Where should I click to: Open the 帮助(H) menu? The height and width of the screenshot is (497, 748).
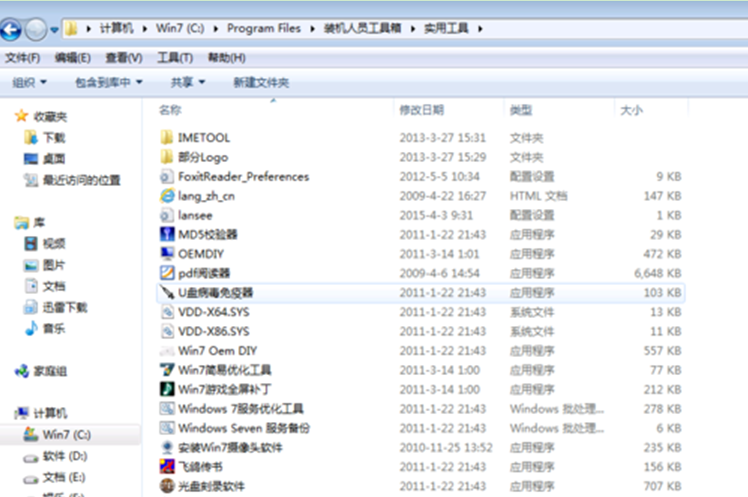click(227, 58)
